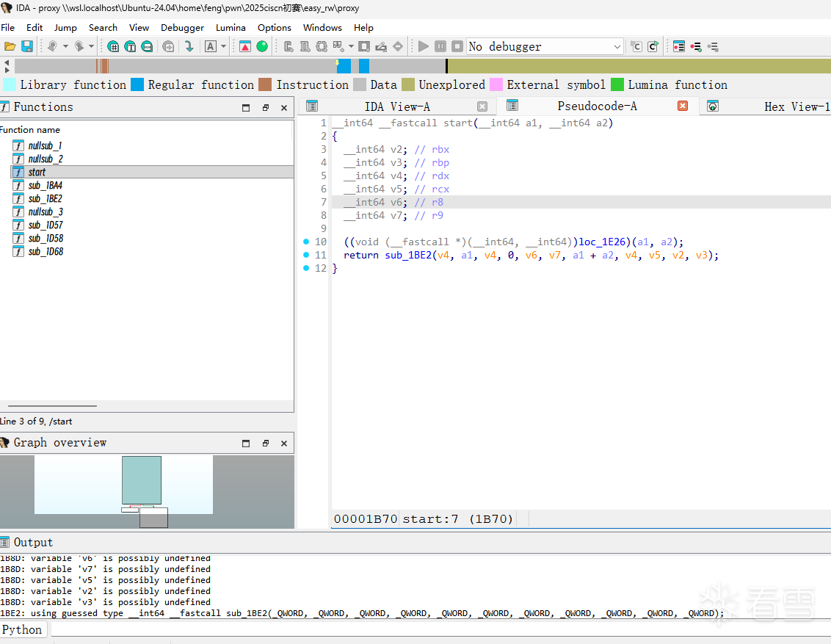Open the breakpoint list icon
This screenshot has width=831, height=644.
(679, 46)
